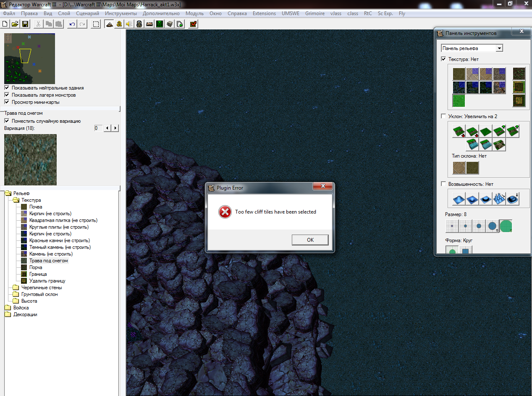
Task: Select the noise height spikes tool
Action: (499, 198)
